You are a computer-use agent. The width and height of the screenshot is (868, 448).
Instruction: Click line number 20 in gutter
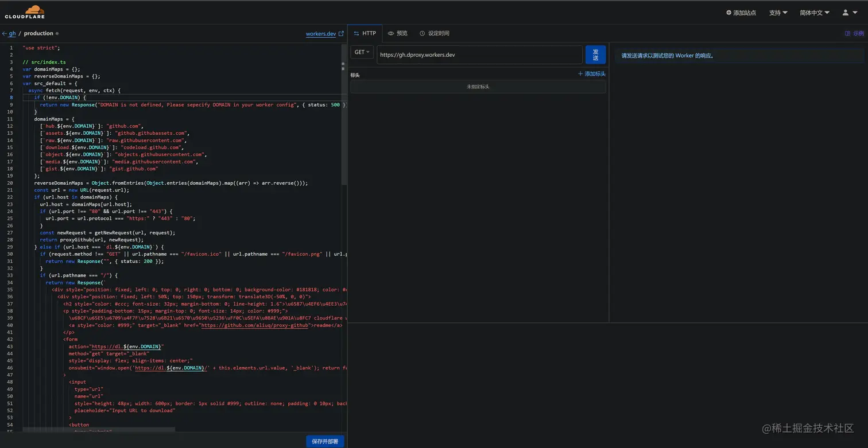coord(10,183)
